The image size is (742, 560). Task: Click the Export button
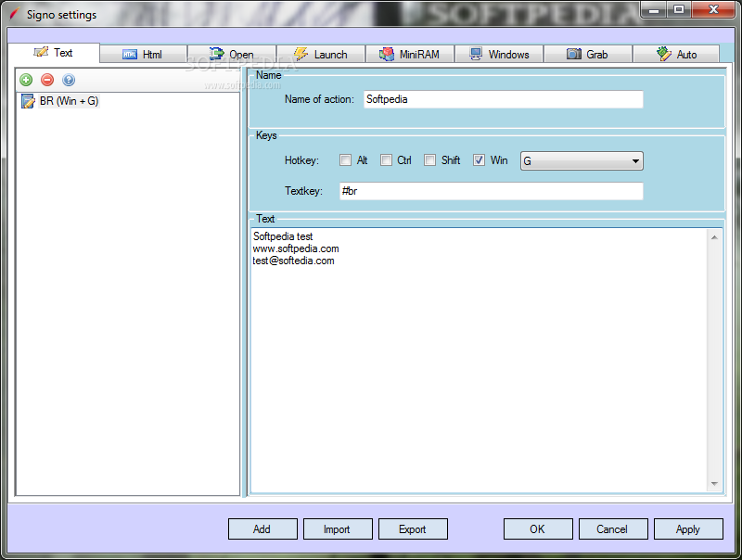[413, 528]
